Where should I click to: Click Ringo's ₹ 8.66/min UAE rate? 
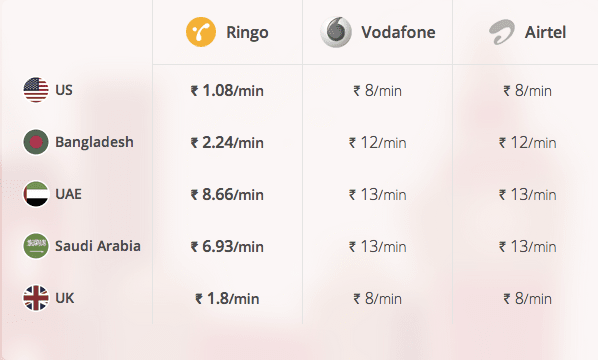coord(227,194)
